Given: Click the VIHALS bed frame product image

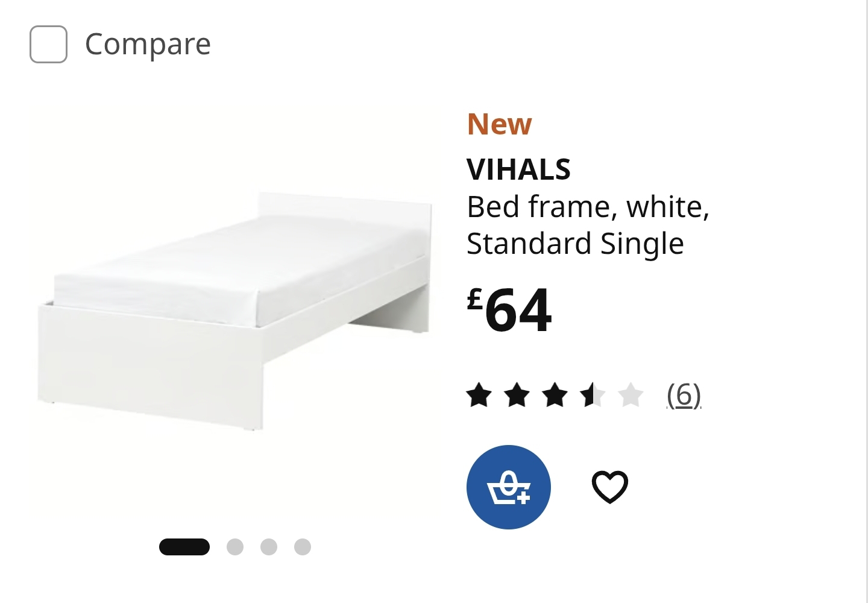Looking at the screenshot, I should pyautogui.click(x=235, y=312).
